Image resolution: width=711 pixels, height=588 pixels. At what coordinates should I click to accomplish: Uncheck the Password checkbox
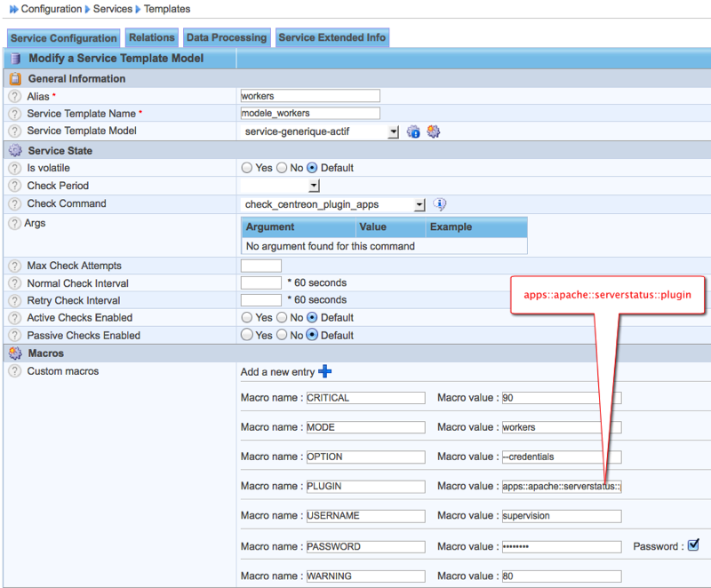pyautogui.click(x=693, y=544)
